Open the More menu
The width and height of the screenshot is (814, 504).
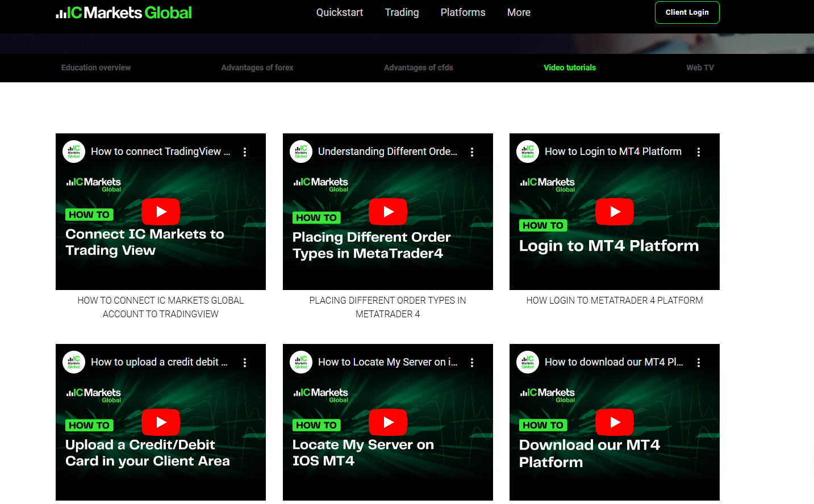pyautogui.click(x=519, y=12)
